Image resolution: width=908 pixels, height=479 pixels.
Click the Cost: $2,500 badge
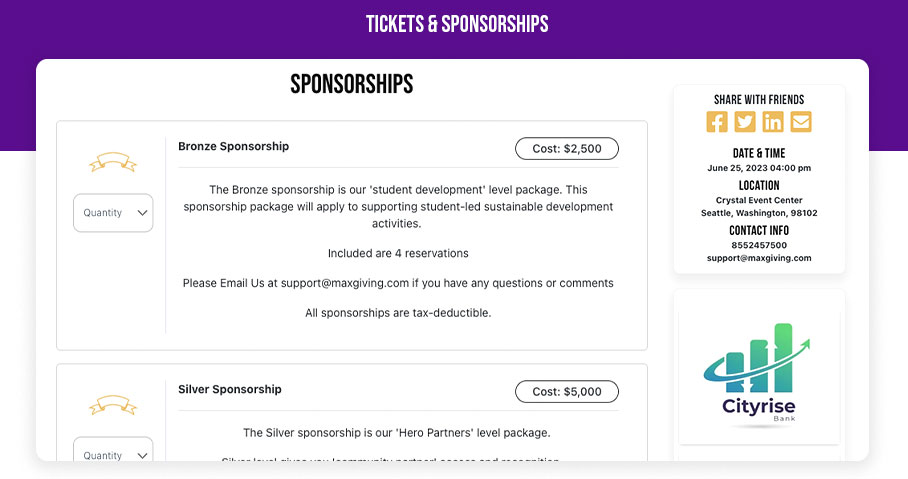tap(567, 149)
